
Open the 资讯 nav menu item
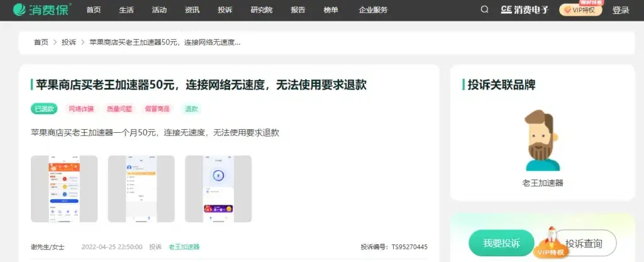click(192, 10)
